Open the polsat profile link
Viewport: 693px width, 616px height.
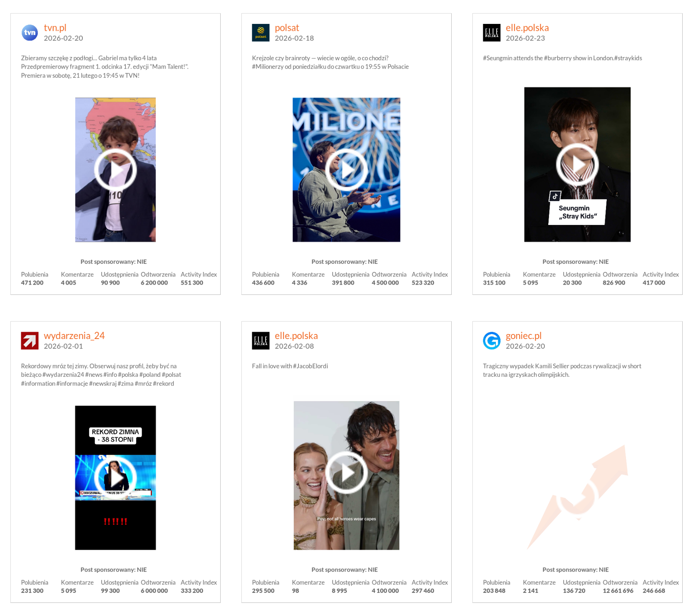click(x=287, y=28)
